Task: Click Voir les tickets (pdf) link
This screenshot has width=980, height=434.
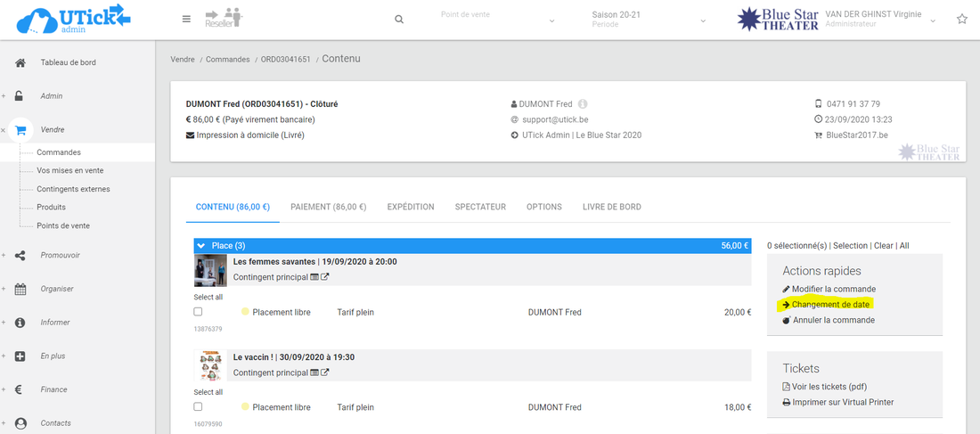Action: (829, 387)
